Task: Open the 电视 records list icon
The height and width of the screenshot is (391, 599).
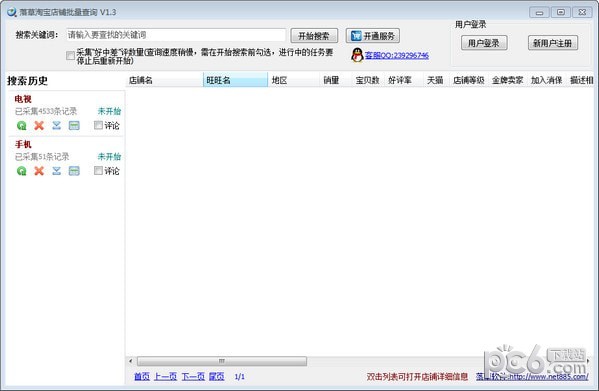Action: 74,125
